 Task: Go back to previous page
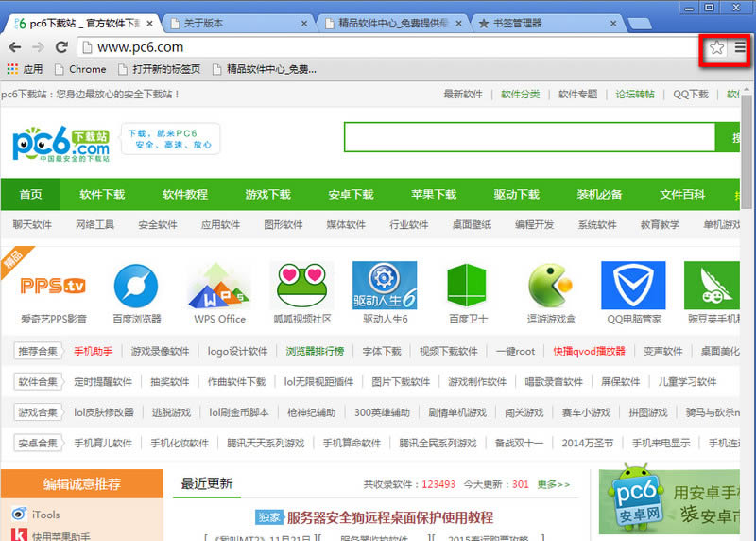coord(15,47)
